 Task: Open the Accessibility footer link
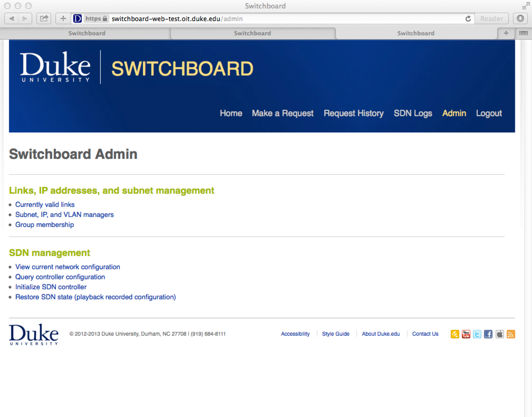295,334
